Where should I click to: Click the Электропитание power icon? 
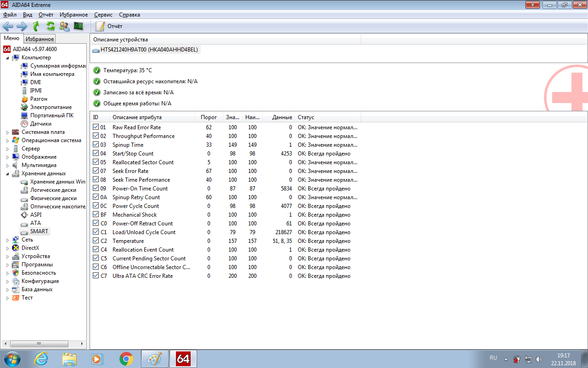tap(25, 107)
